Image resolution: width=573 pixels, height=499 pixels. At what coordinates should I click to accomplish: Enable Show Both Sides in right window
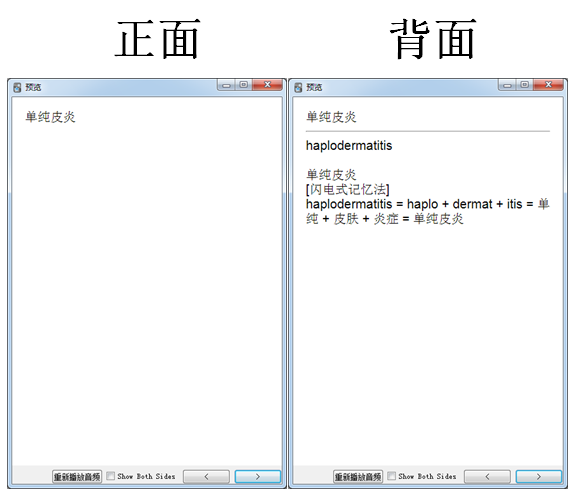tap(391, 476)
